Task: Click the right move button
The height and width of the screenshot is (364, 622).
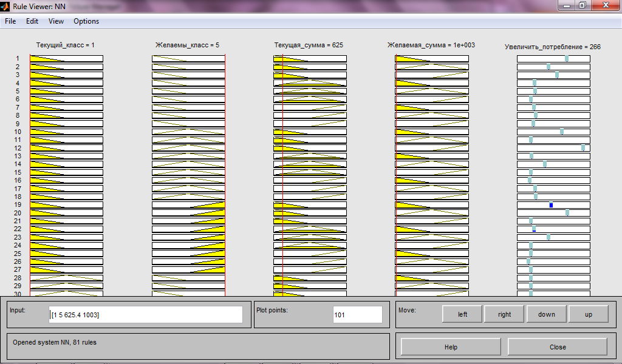Action: click(x=504, y=314)
